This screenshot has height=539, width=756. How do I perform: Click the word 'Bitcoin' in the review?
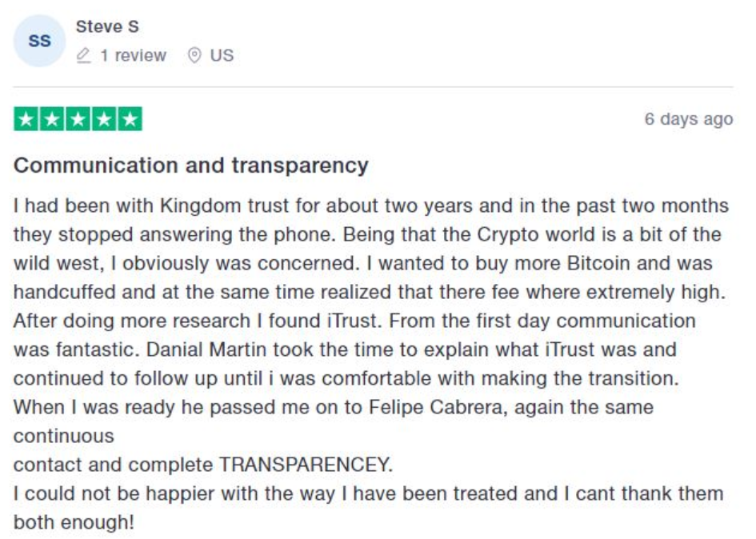click(598, 263)
